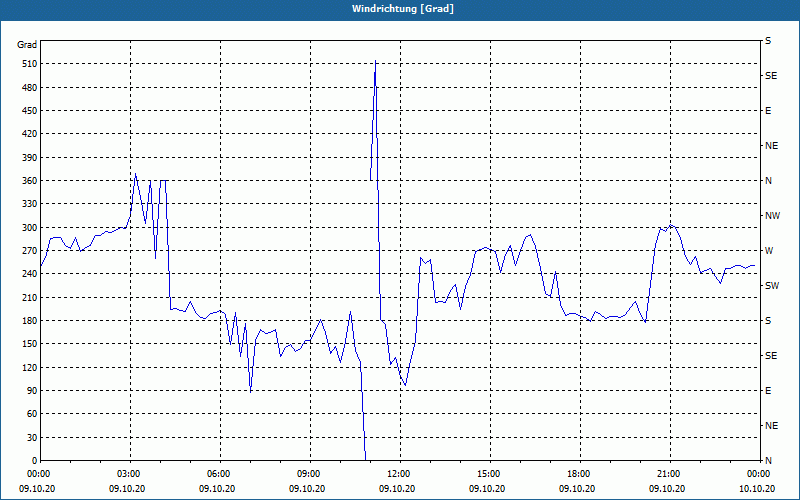800x500 pixels.
Task: Click the E compass label level with 90
Action: (768, 391)
